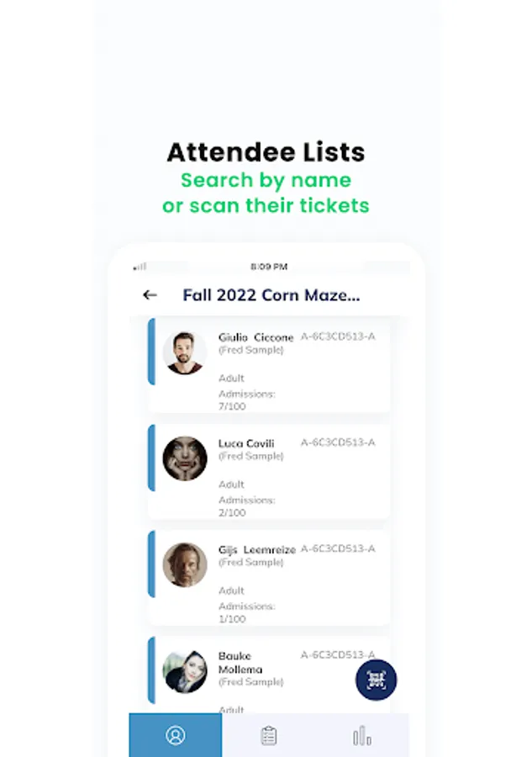This screenshot has height=757, width=532.
Task: Click the Admissions 2/100 count
Action: pyautogui.click(x=246, y=506)
